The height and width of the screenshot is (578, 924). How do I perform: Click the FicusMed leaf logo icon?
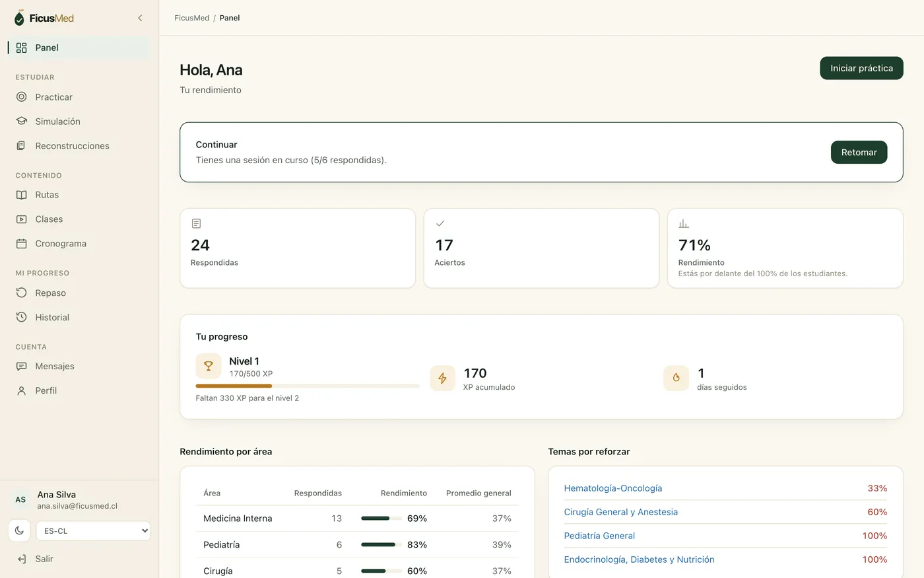pyautogui.click(x=19, y=18)
